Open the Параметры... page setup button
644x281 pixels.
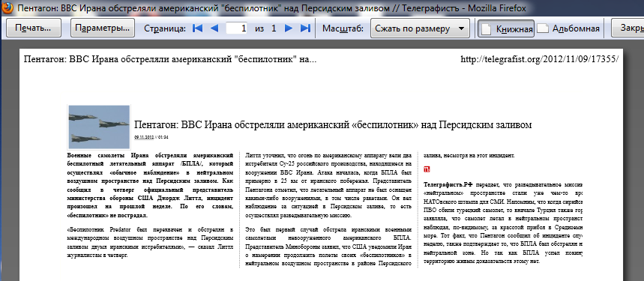point(103,28)
